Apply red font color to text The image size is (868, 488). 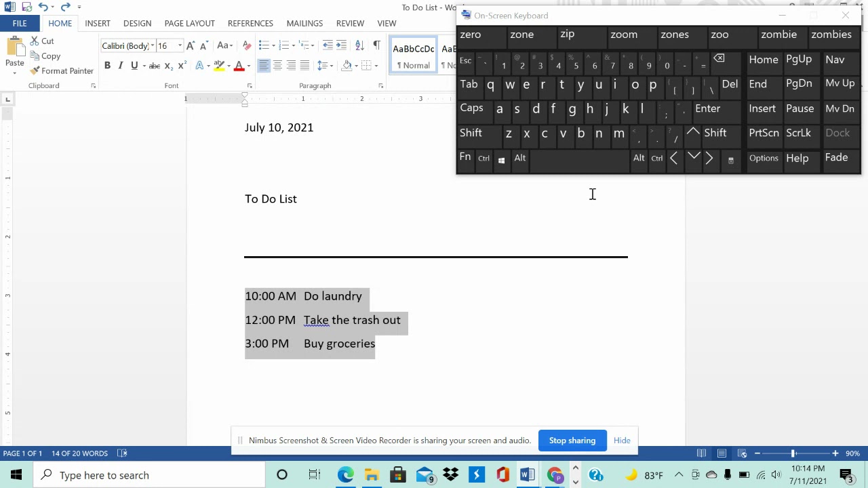coord(239,66)
